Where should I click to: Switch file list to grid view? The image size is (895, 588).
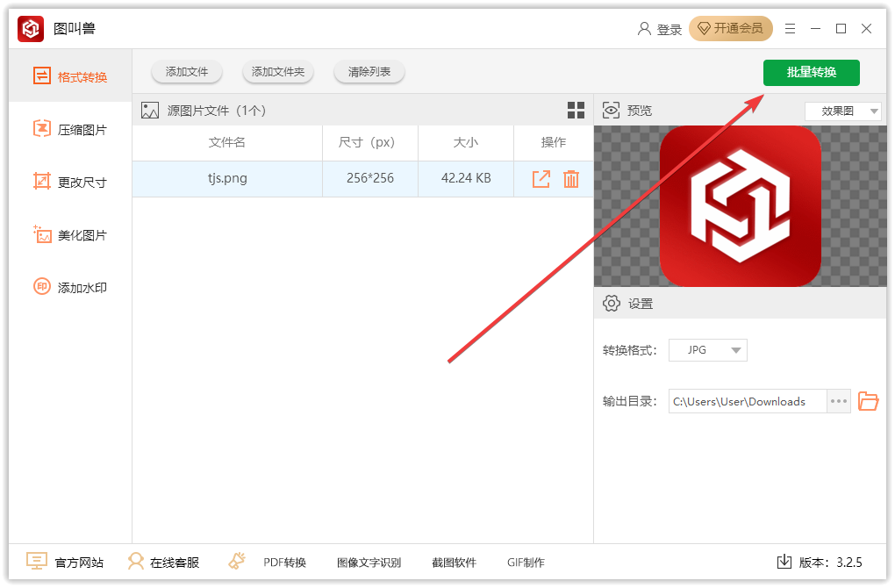tap(576, 110)
